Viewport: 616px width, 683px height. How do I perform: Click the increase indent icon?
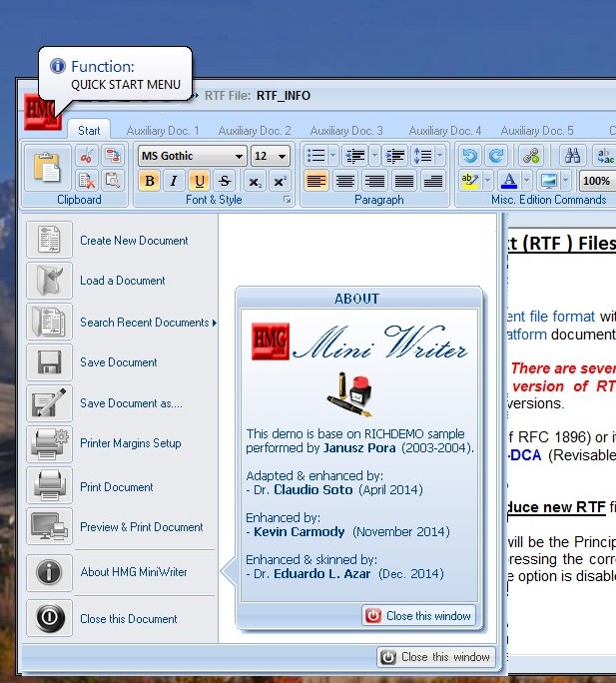[395, 156]
